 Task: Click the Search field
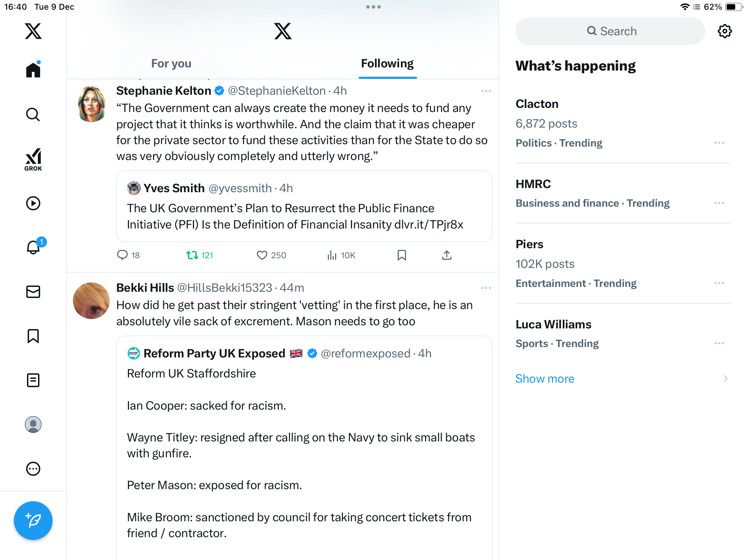click(610, 31)
